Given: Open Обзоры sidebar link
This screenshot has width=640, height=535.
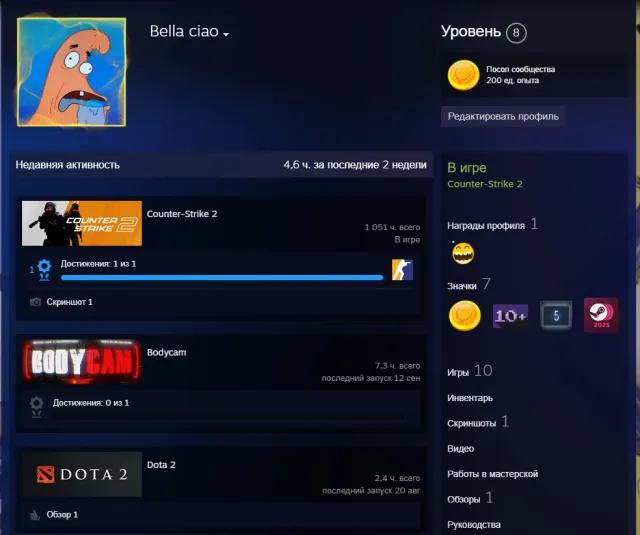Looking at the screenshot, I should pyautogui.click(x=464, y=499).
